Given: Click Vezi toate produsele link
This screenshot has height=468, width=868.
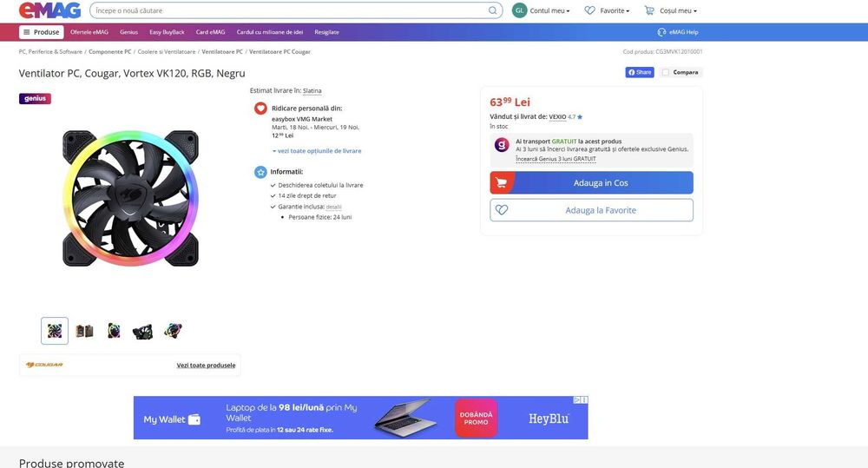Looking at the screenshot, I should [x=206, y=366].
